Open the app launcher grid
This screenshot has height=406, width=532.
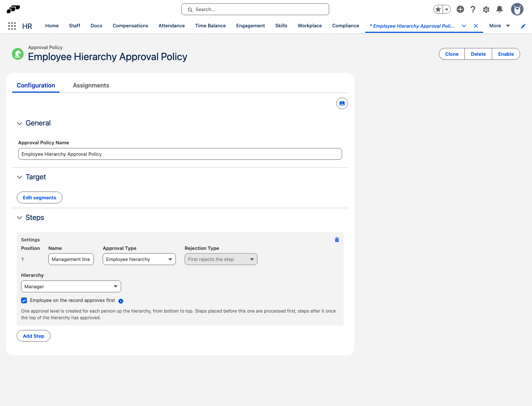click(12, 26)
